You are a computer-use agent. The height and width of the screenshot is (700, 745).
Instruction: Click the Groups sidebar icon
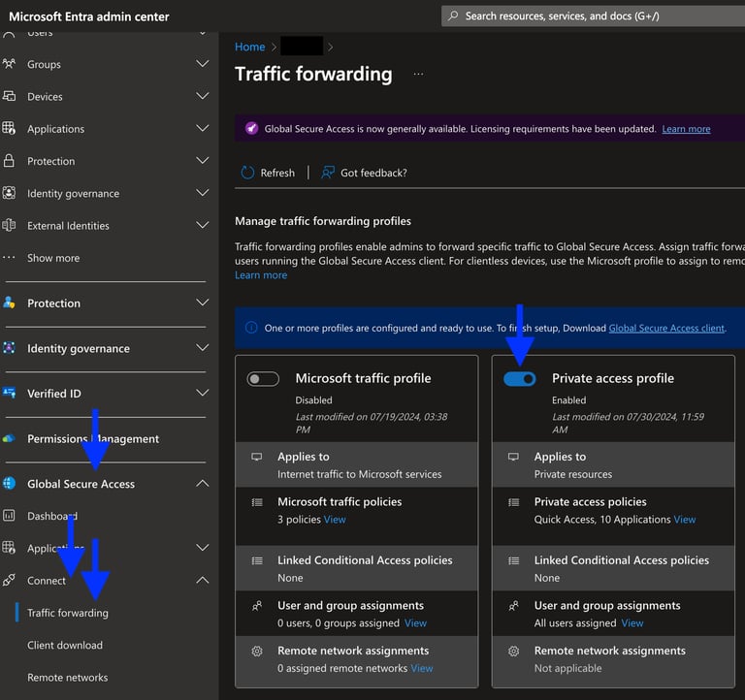(9, 64)
